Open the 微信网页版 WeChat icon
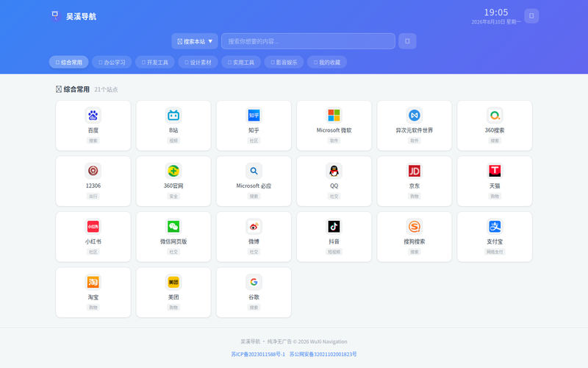The height and width of the screenshot is (368, 588). (173, 227)
